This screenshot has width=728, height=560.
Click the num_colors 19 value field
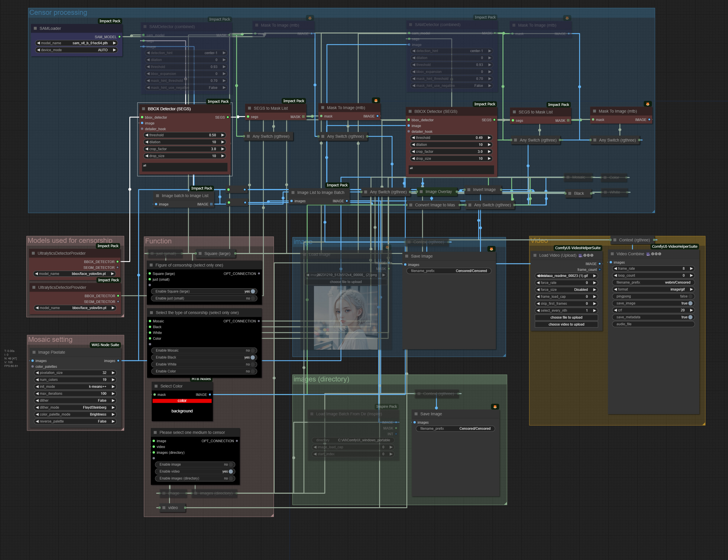[75, 380]
